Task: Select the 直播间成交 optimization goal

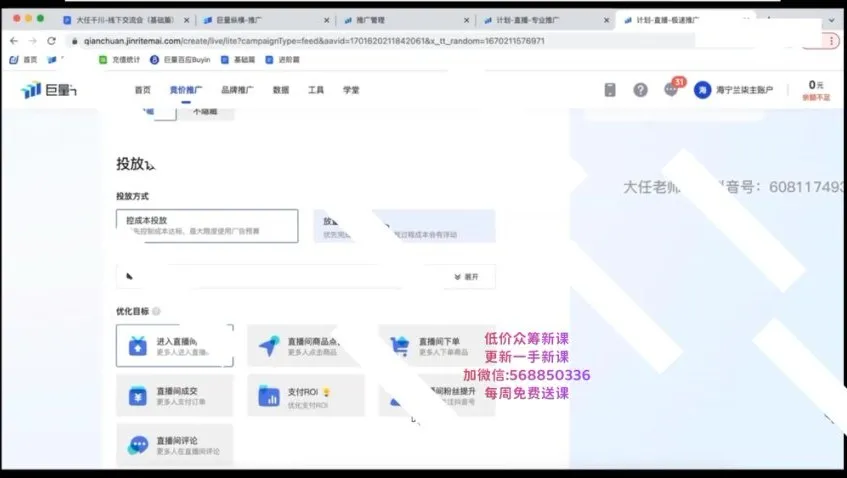Action: (174, 396)
